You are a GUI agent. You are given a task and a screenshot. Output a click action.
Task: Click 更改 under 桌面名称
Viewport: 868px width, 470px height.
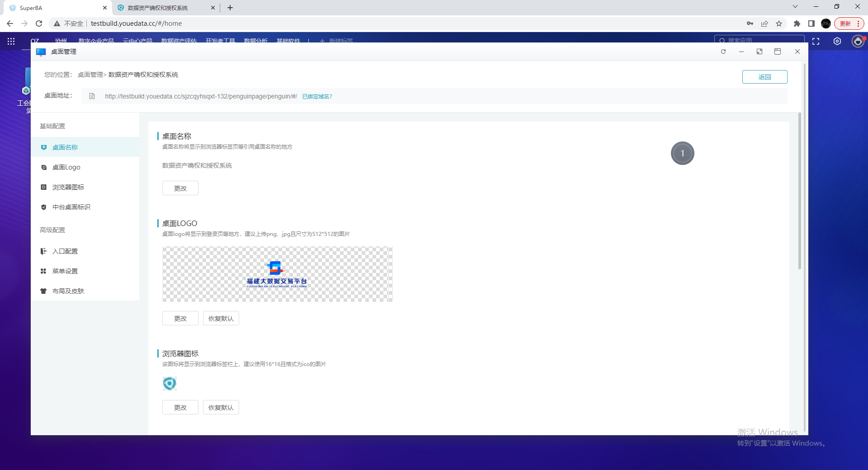180,188
